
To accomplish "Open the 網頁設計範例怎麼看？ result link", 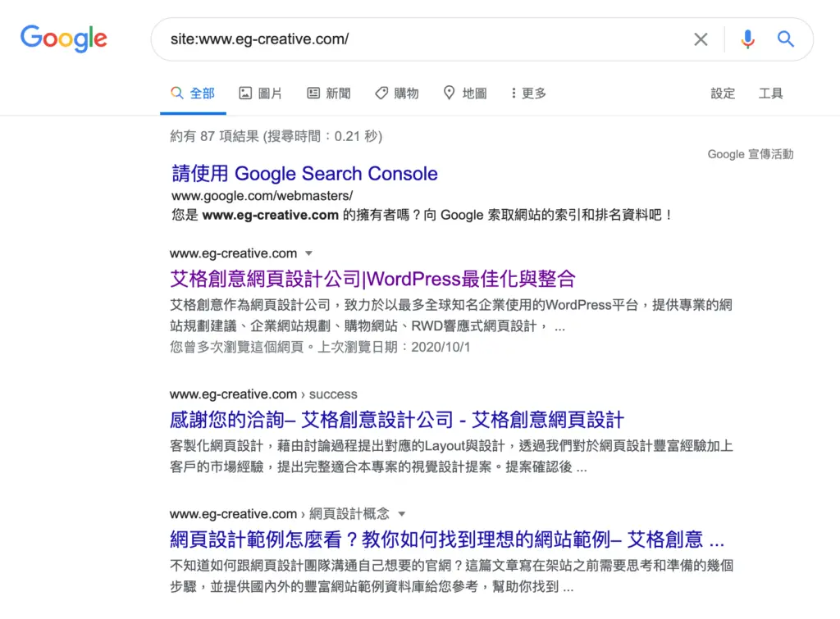I will click(x=447, y=539).
